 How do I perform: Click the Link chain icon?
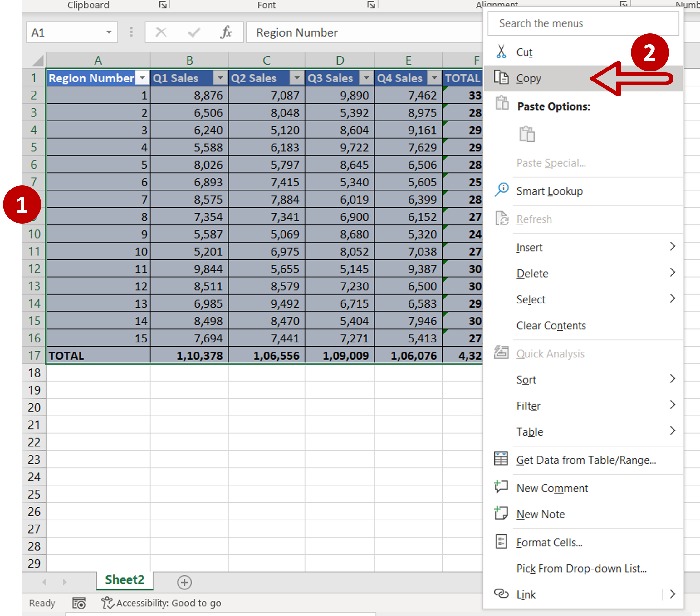501,594
